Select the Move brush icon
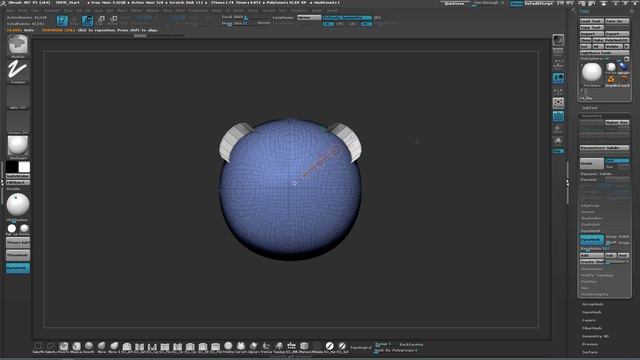Viewport: 640px width, 360px height. point(102,346)
